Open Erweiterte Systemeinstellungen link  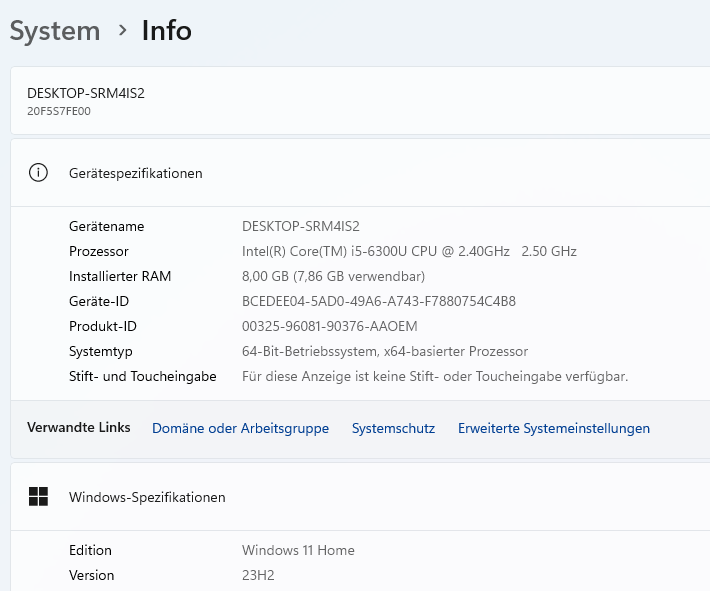(x=554, y=428)
